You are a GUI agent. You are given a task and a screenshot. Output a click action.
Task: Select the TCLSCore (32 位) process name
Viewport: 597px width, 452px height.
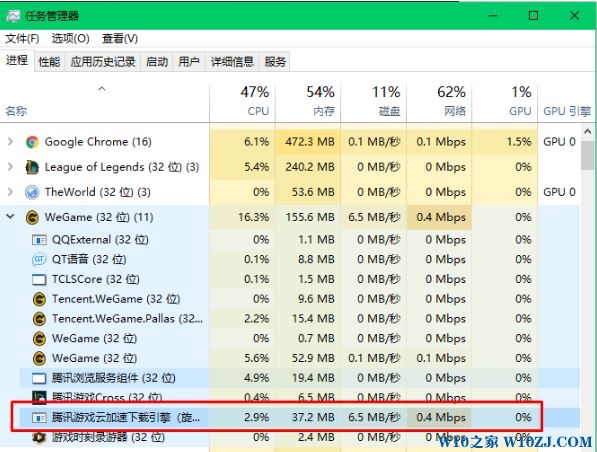[96, 280]
